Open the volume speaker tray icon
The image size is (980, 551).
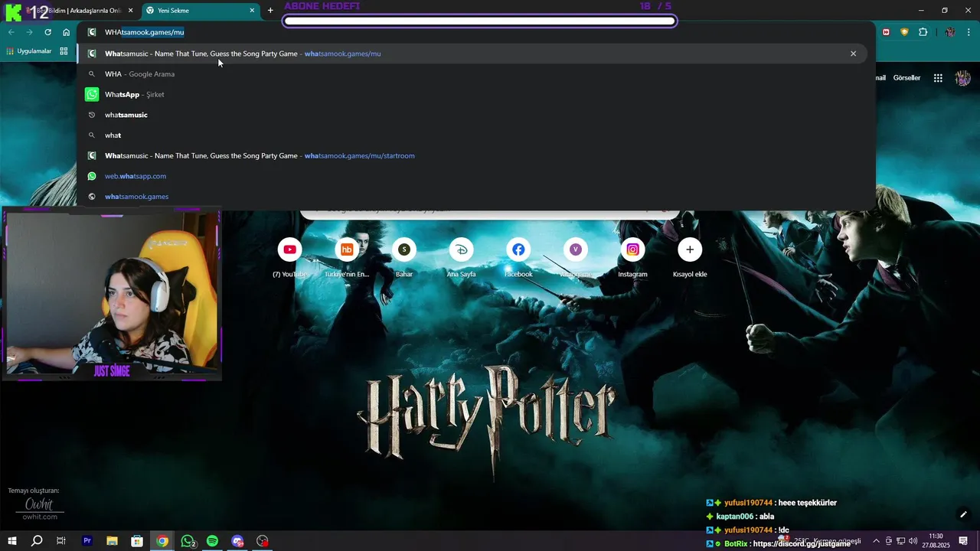coord(913,541)
